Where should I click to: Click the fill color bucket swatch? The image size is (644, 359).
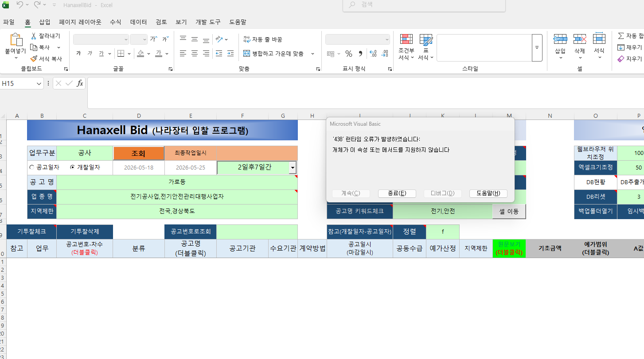[141, 54]
